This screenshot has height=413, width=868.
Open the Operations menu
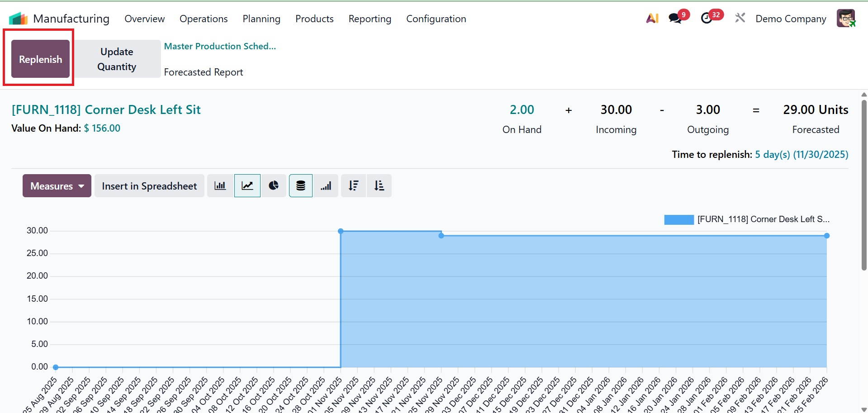(204, 19)
